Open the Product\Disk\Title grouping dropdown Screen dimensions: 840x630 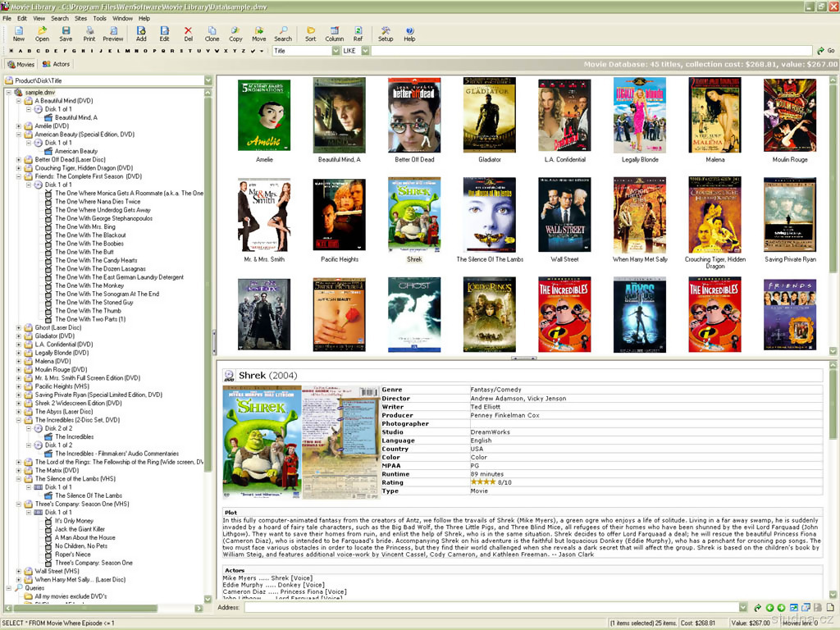coord(208,80)
